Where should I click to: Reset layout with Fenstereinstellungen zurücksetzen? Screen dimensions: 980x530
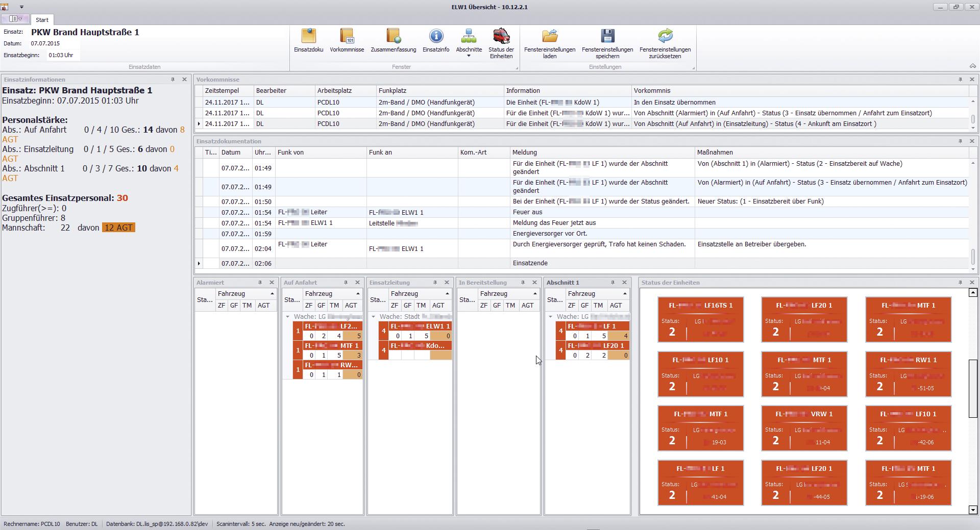tap(665, 43)
